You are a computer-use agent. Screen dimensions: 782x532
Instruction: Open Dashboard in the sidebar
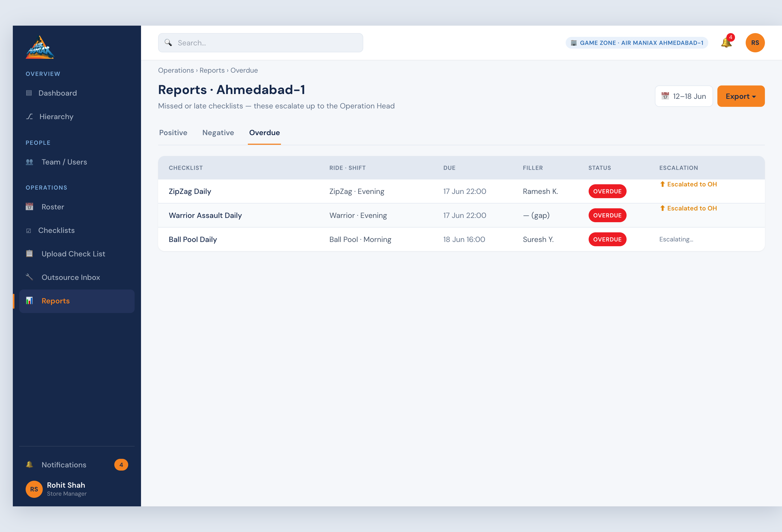(77, 93)
